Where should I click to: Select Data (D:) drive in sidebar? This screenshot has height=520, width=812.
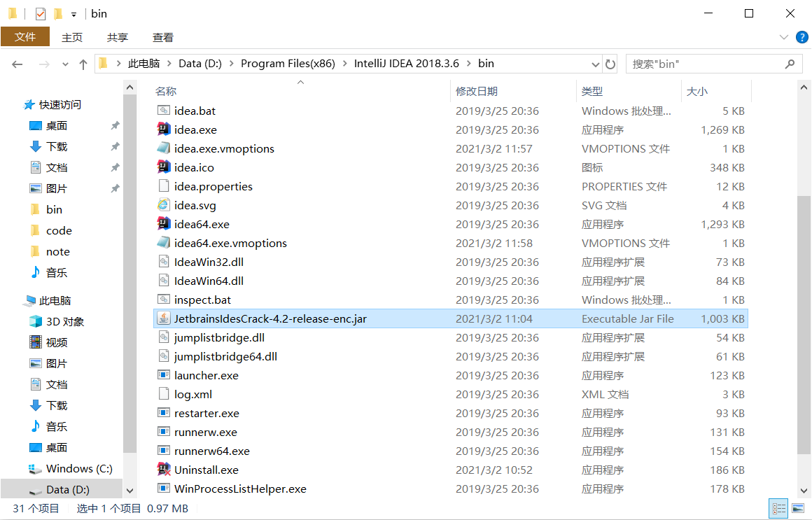pyautogui.click(x=68, y=489)
